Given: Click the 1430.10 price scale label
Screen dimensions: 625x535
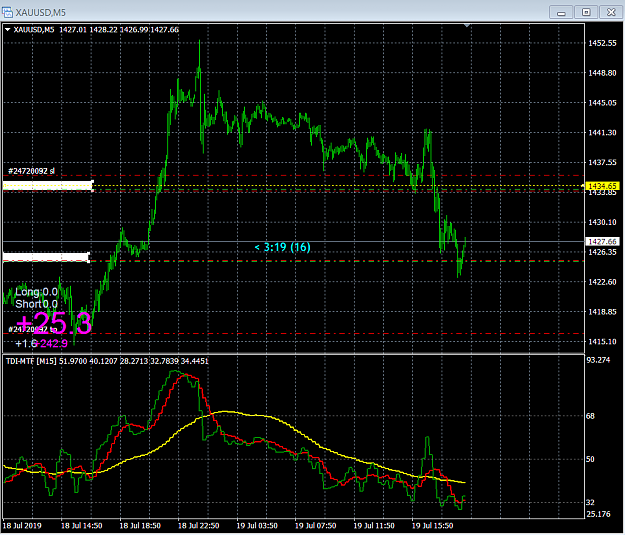Looking at the screenshot, I should click(602, 222).
